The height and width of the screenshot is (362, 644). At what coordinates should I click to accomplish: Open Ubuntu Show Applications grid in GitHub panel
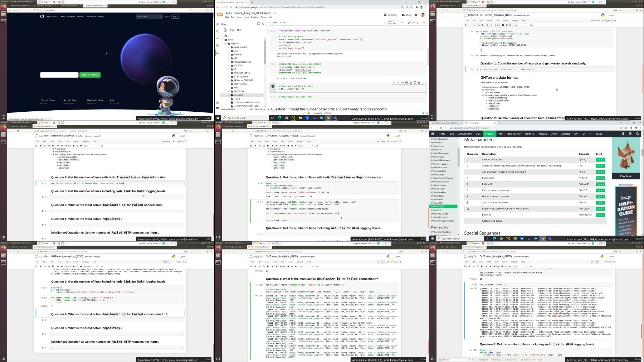pyautogui.click(x=3, y=117)
